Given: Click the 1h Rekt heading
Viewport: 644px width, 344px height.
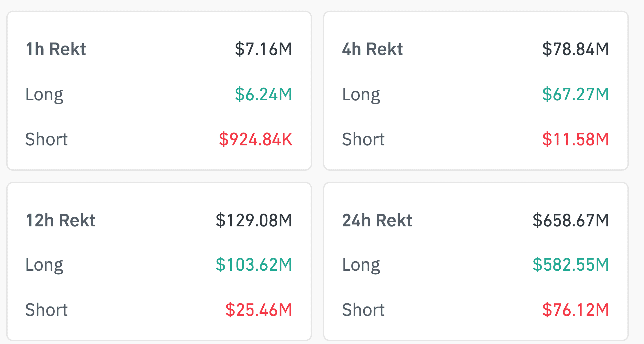Looking at the screenshot, I should click(x=56, y=49).
